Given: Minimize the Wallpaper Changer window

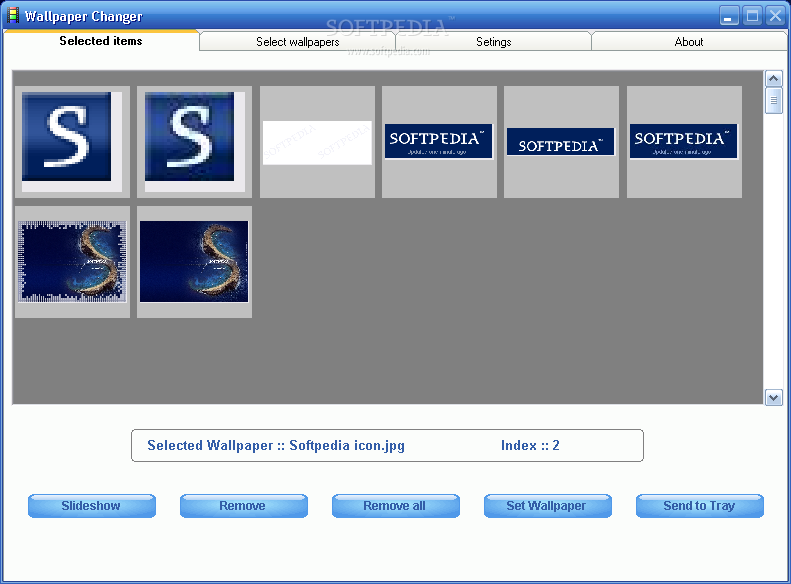Looking at the screenshot, I should pos(729,16).
